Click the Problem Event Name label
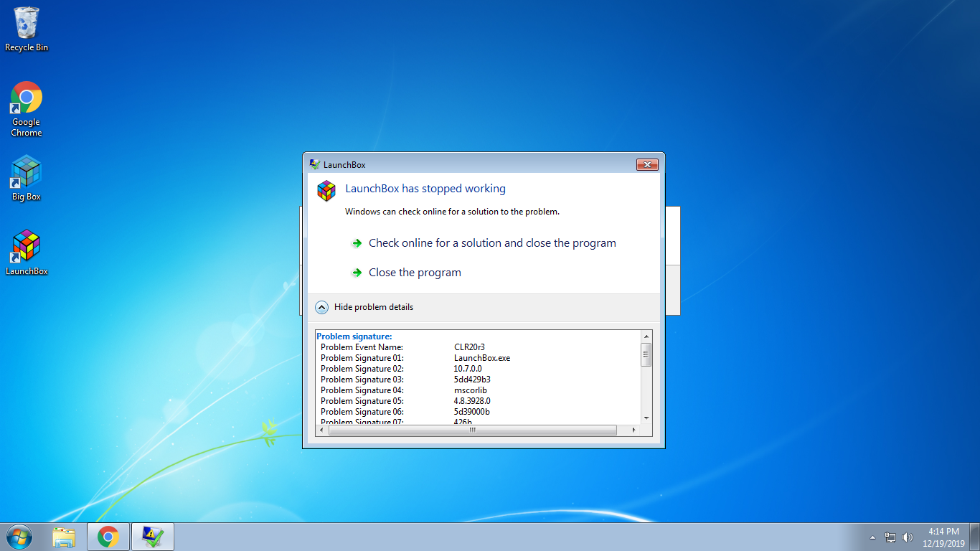Screen dimensions: 980x551 362,347
